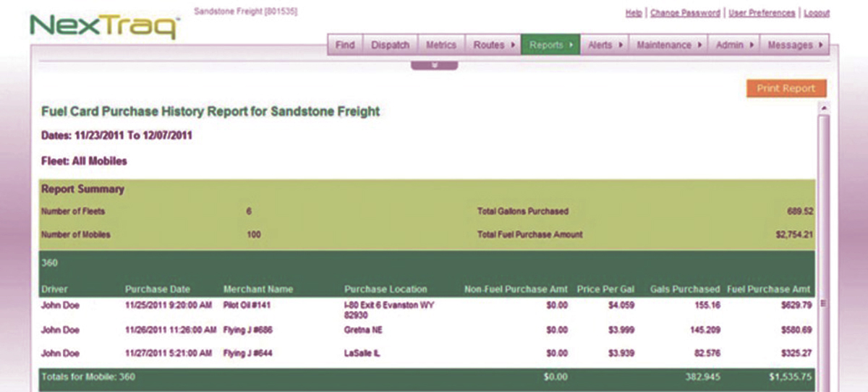Click the Purchase Date column header
The width and height of the screenshot is (868, 392).
158,289
